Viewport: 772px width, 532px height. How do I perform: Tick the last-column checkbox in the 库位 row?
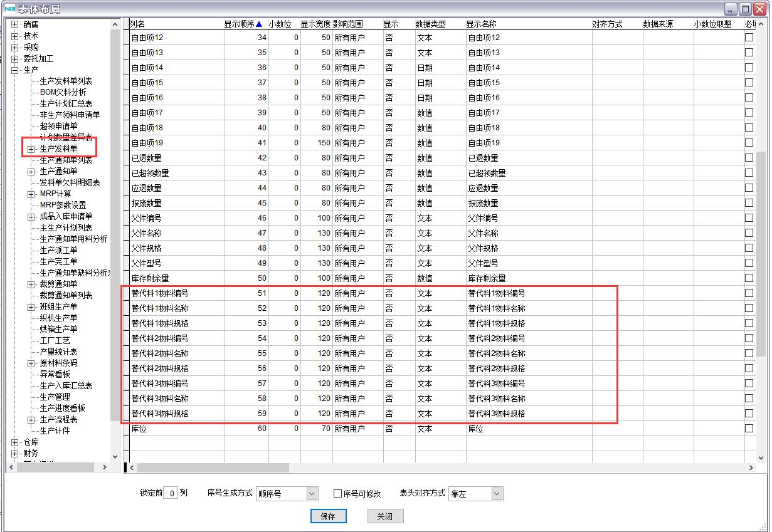[749, 429]
